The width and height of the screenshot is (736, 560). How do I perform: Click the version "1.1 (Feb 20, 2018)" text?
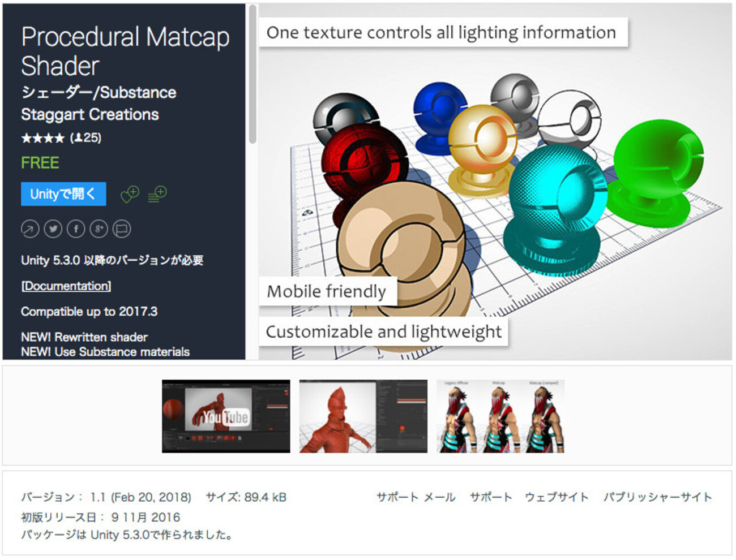coord(141,497)
